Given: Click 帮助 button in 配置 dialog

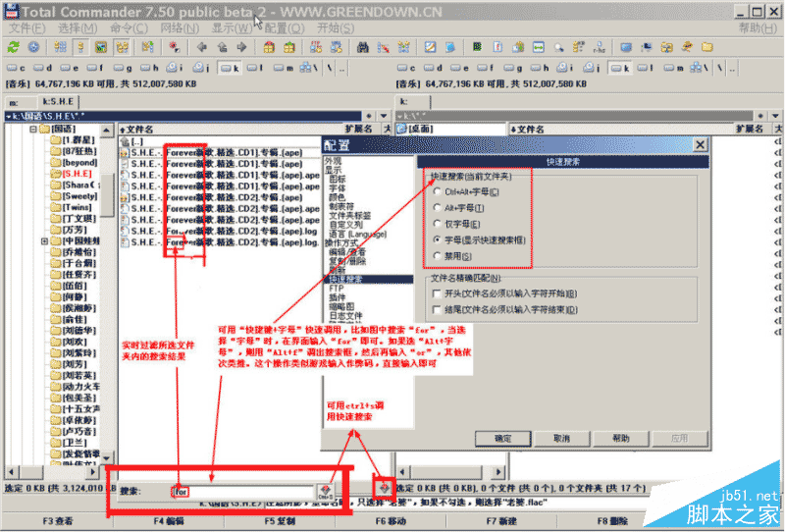Looking at the screenshot, I should 621,439.
